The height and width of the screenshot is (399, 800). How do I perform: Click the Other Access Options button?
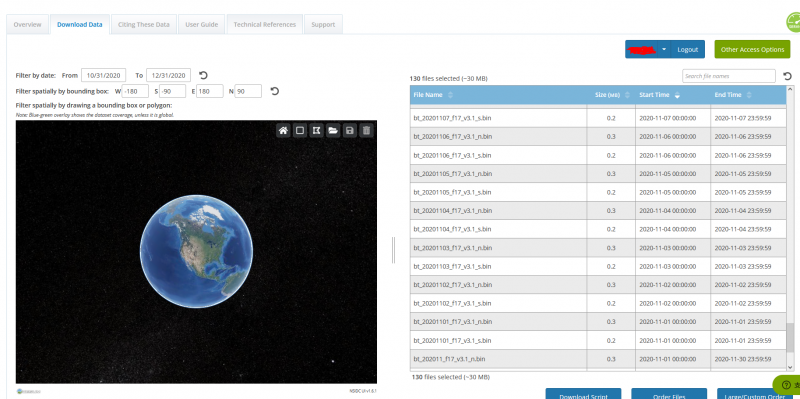pyautogui.click(x=753, y=49)
